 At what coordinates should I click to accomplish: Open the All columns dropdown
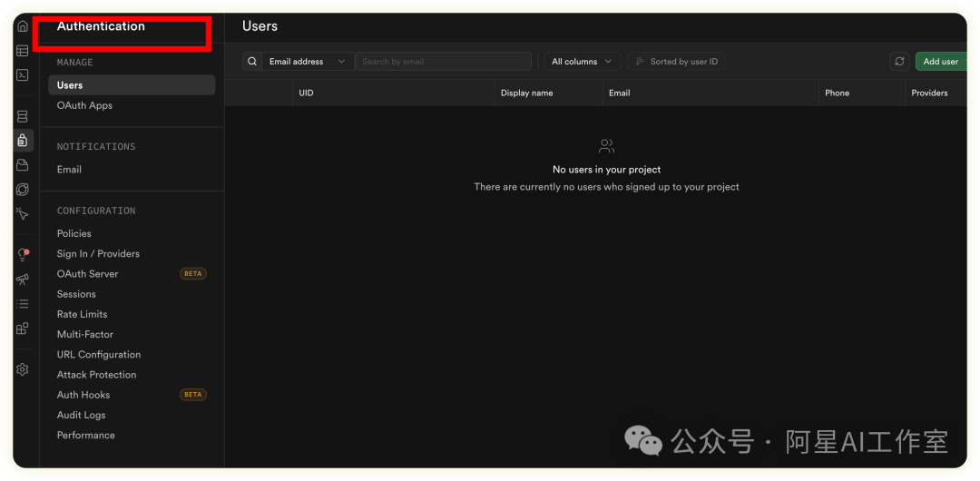click(582, 62)
